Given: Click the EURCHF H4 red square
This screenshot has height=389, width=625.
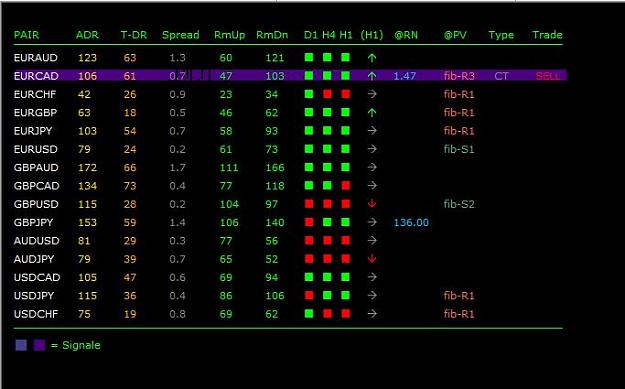Looking at the screenshot, I should click(327, 94).
